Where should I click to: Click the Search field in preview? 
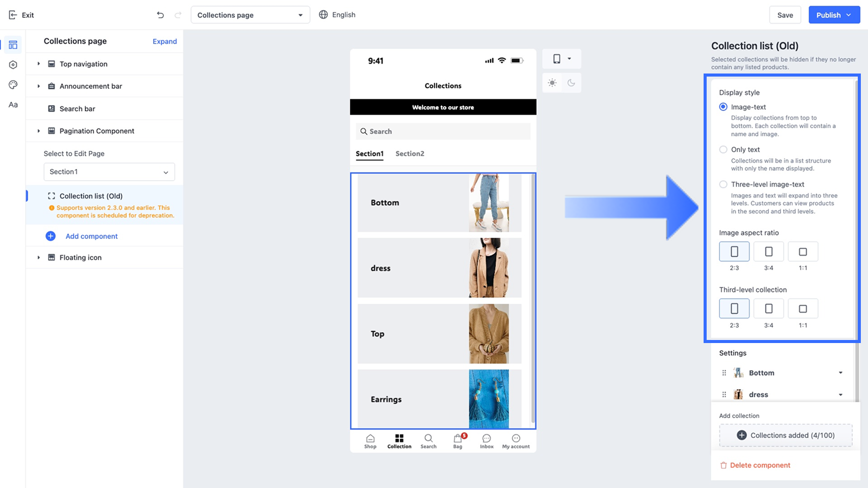pyautogui.click(x=443, y=131)
